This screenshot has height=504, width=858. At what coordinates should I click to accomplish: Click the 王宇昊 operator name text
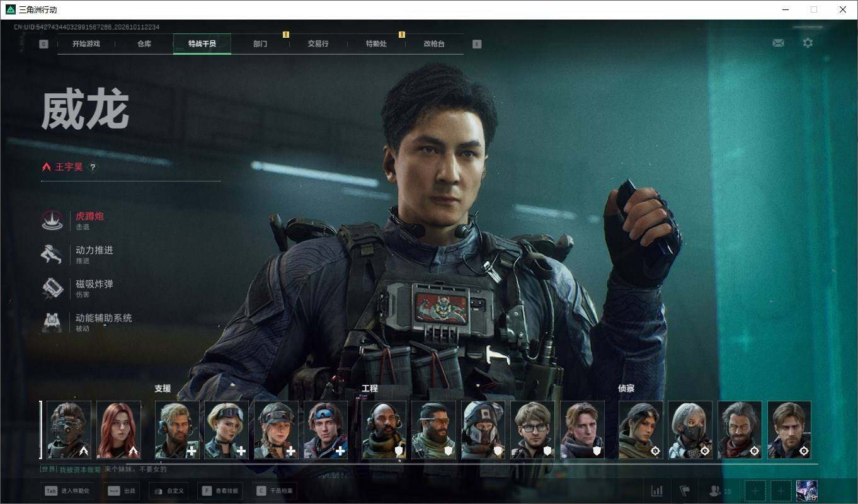(69, 167)
